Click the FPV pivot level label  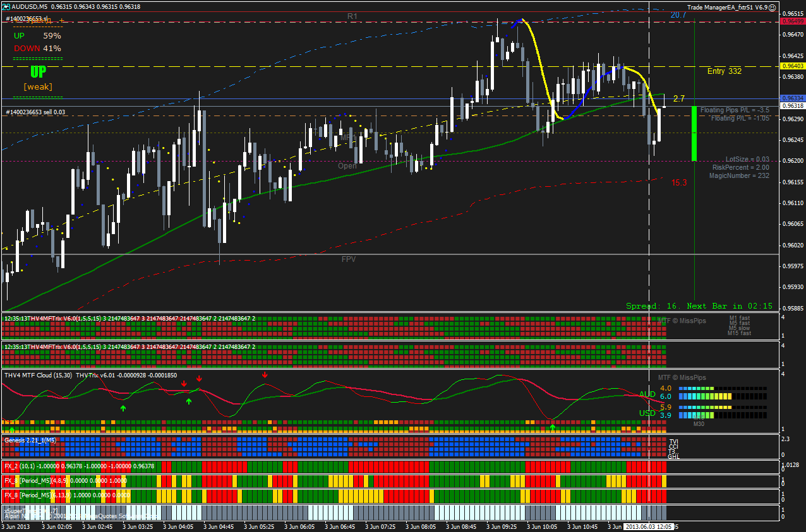click(x=349, y=259)
